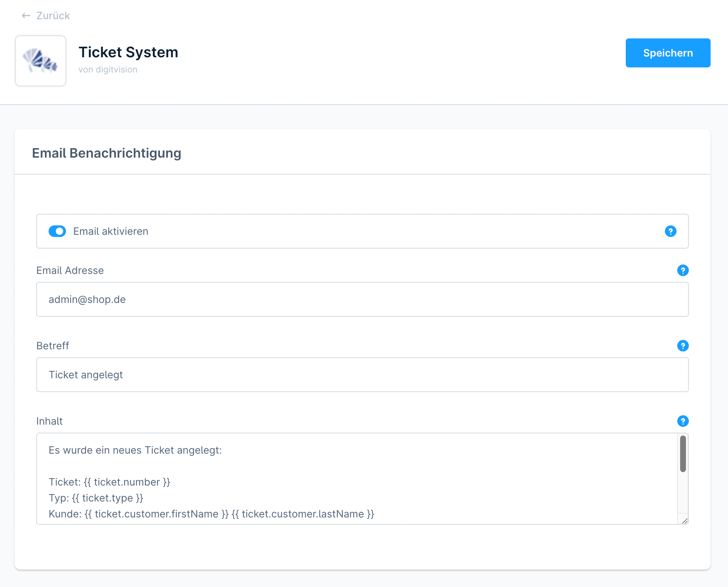Focus the Betreff field with Ticket angelegt

point(363,375)
